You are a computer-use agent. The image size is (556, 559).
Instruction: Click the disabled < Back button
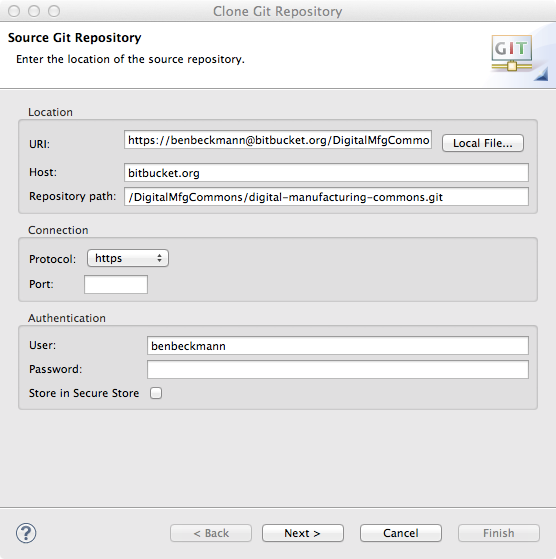point(211,533)
